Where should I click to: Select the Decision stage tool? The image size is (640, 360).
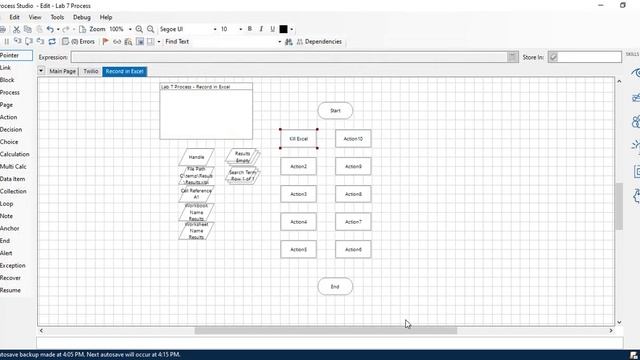pos(11,129)
